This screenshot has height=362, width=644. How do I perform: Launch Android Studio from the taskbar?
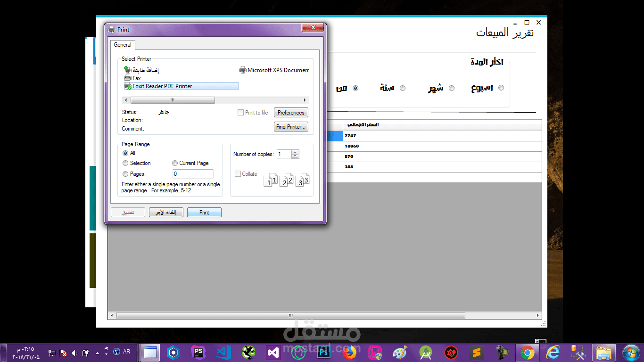tap(426, 353)
